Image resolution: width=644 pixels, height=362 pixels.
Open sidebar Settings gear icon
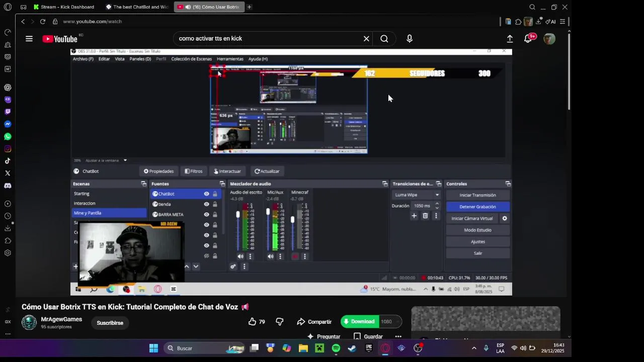click(x=8, y=253)
